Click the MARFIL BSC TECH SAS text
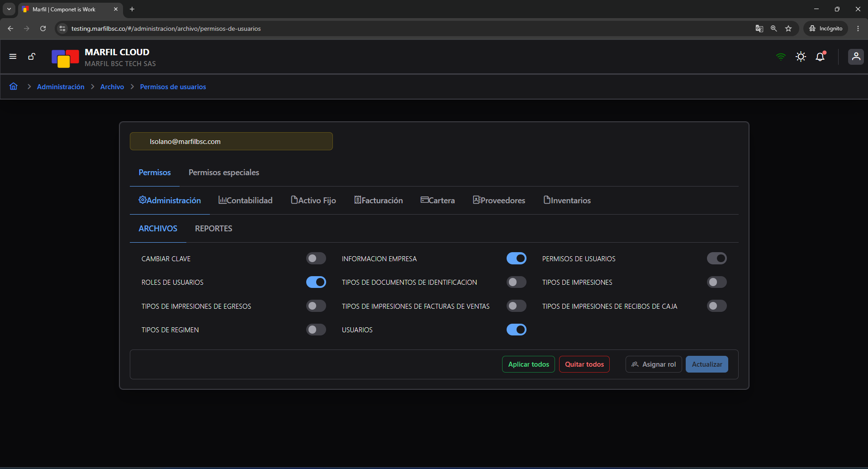 tap(120, 64)
